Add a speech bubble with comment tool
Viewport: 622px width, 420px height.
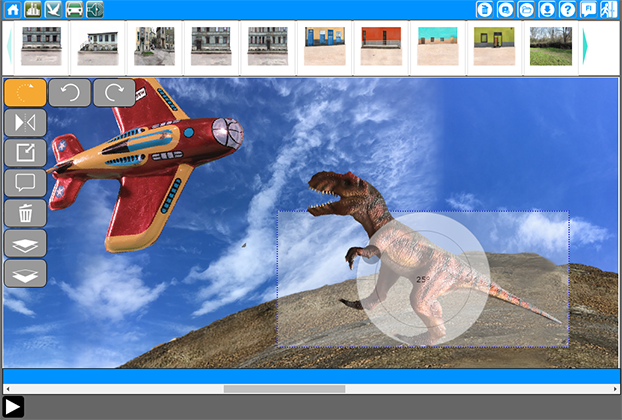tap(25, 183)
